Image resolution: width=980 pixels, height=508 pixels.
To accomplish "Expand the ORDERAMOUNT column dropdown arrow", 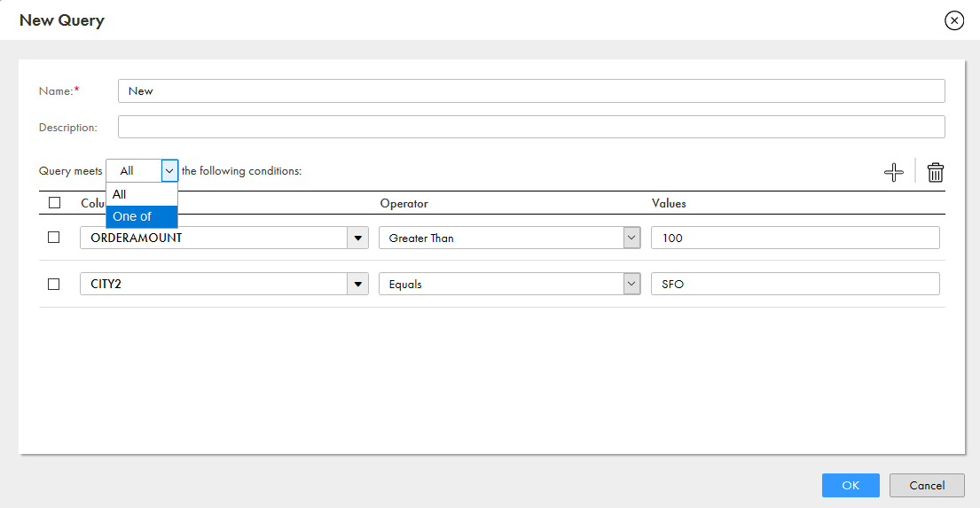I will tap(358, 238).
